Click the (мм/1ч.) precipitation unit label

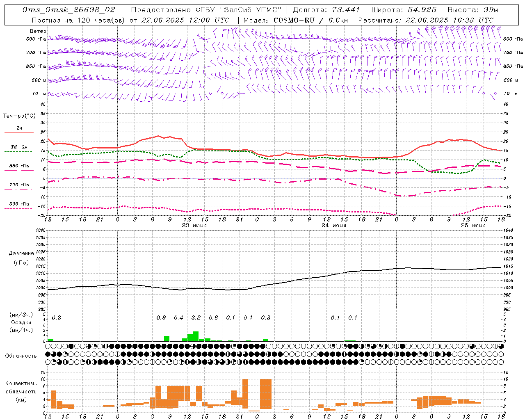coord(21,330)
